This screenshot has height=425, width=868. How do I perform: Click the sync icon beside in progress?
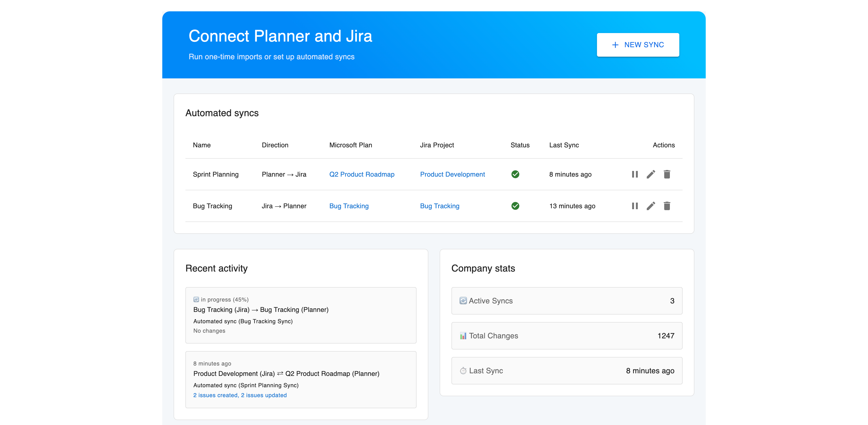click(196, 300)
